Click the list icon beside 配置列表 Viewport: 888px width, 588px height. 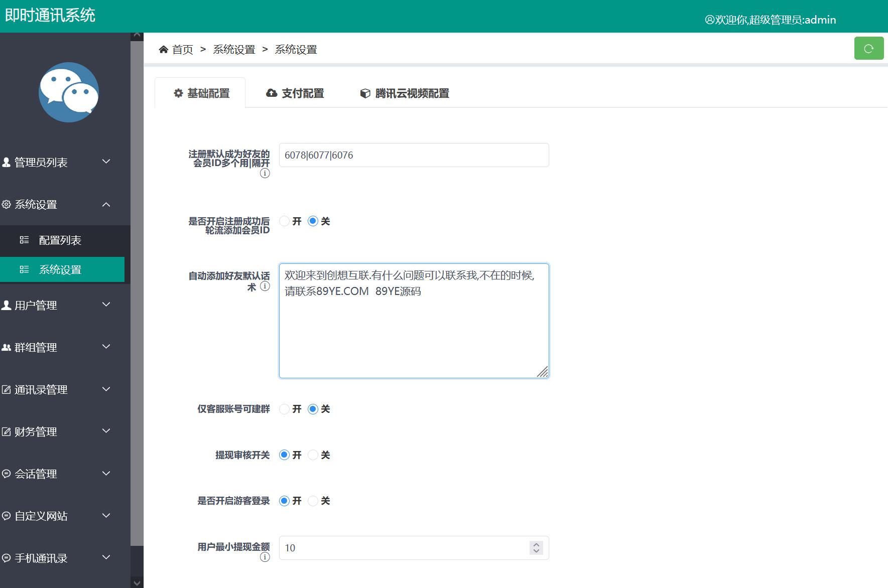(24, 240)
